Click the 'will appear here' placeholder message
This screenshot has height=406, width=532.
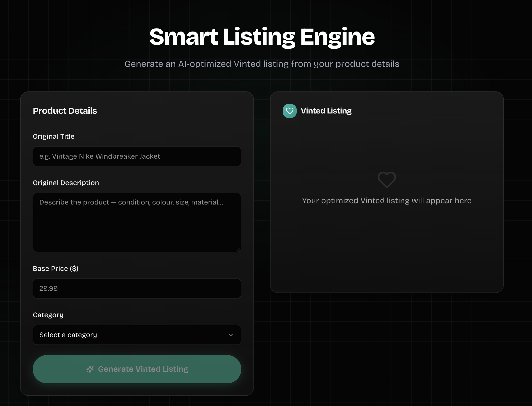[387, 201]
